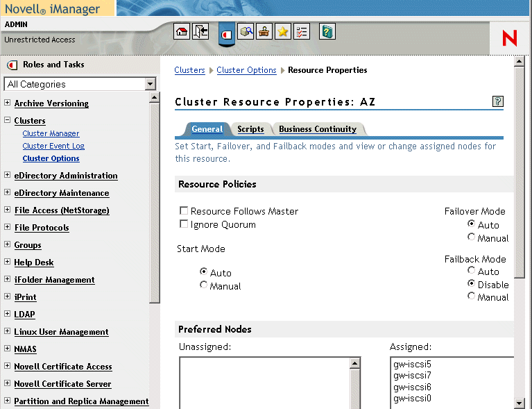Click main page scrollbar up arrow
The image size is (532, 409).
click(x=520, y=62)
